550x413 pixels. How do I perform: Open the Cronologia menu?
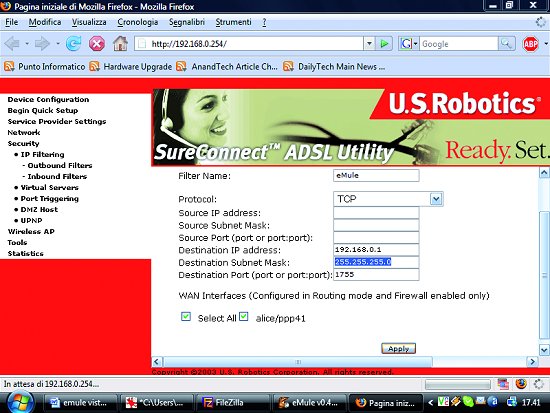[138, 22]
